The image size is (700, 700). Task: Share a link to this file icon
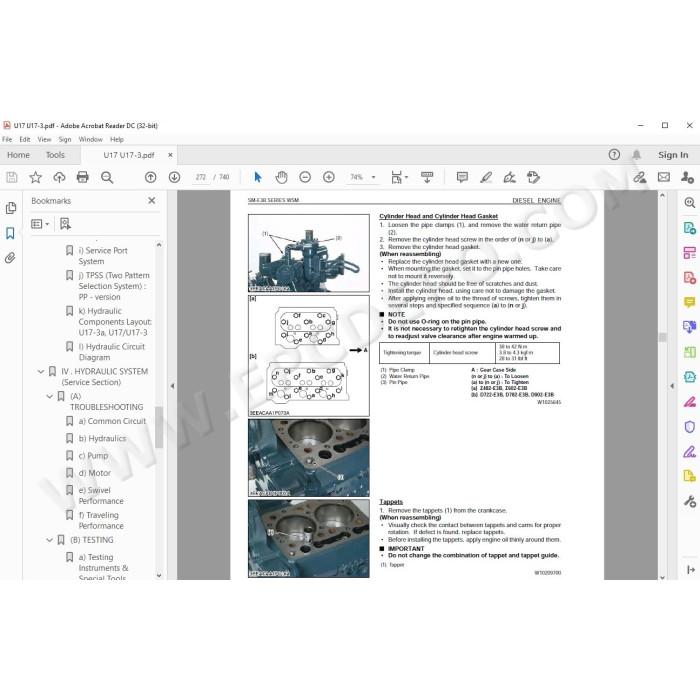[x=640, y=177]
